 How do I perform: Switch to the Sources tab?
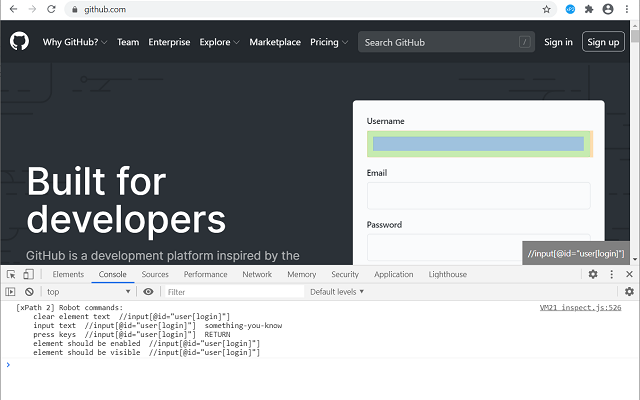tap(155, 274)
